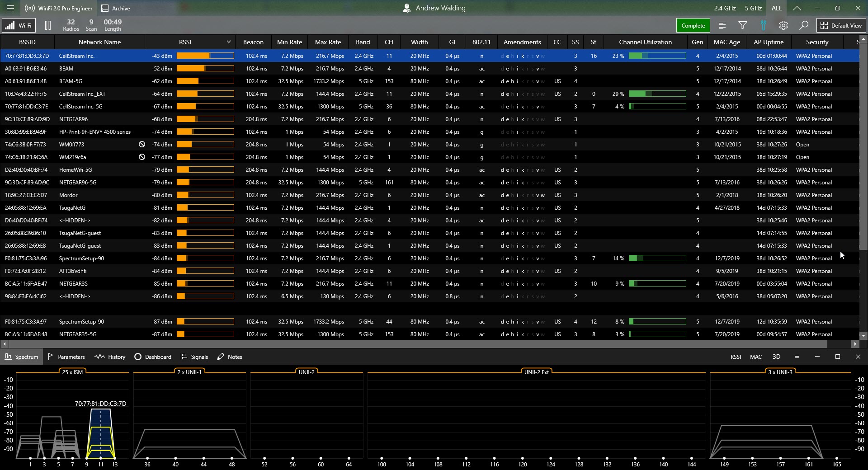Click the filter funnel icon
The height and width of the screenshot is (470, 868).
click(742, 25)
